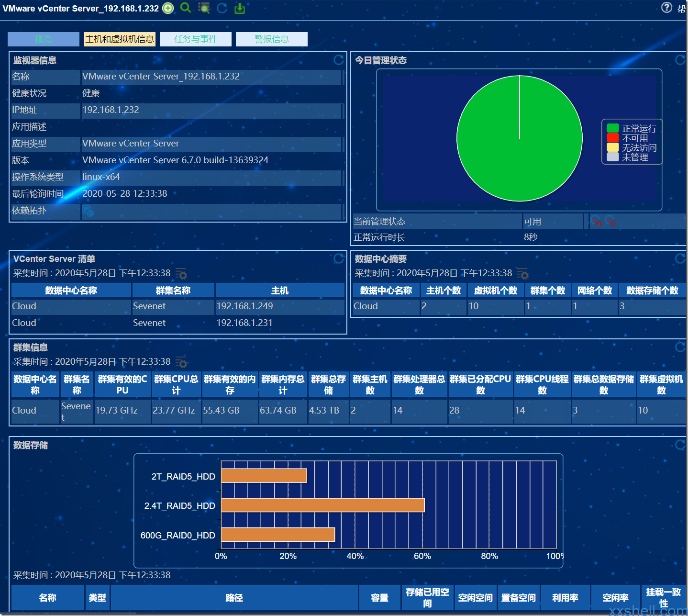Click host 192.168.1.231 in the list
Image resolution: width=688 pixels, height=616 pixels.
click(244, 323)
